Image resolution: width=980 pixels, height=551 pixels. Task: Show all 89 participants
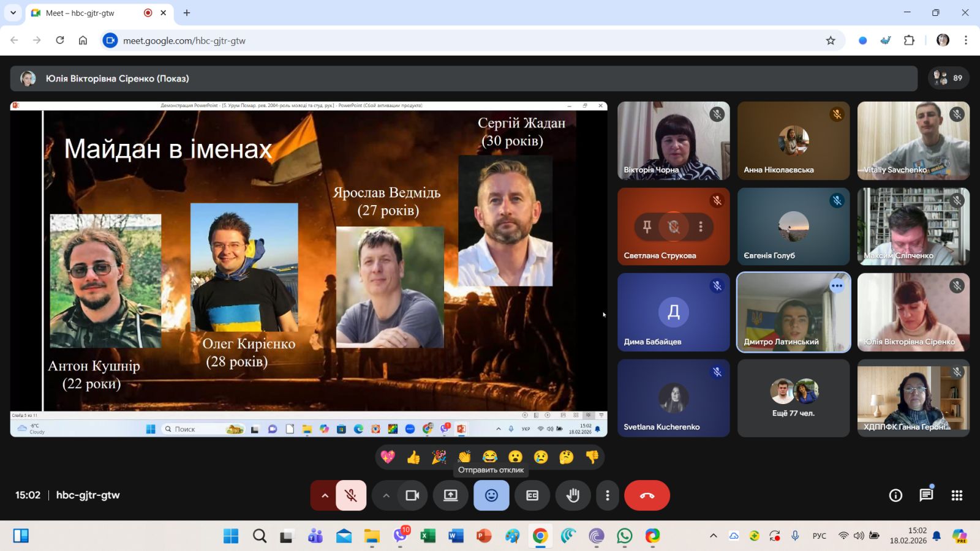[x=949, y=78]
